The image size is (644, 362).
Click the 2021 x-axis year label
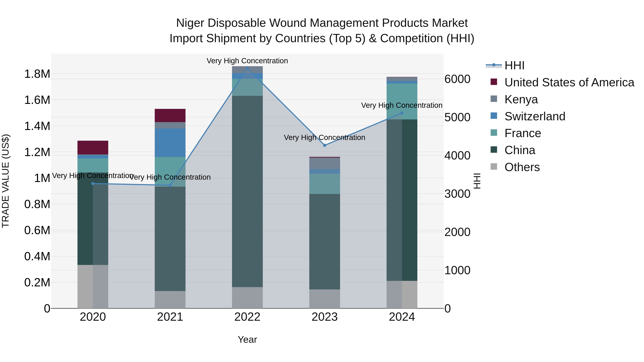[x=170, y=317]
